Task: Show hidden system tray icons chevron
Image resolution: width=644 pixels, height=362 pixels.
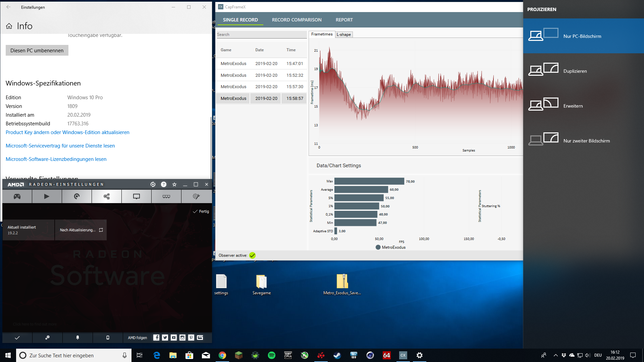Action: pyautogui.click(x=555, y=355)
